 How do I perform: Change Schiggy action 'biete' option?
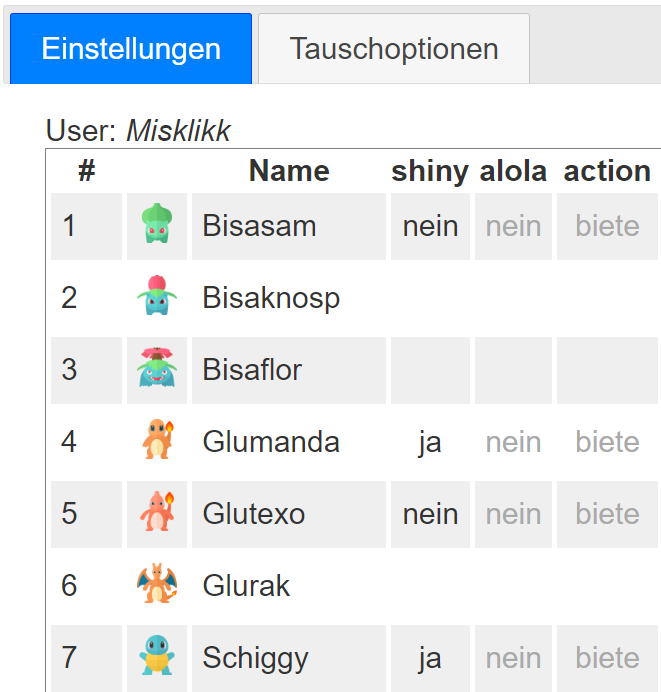click(607, 658)
